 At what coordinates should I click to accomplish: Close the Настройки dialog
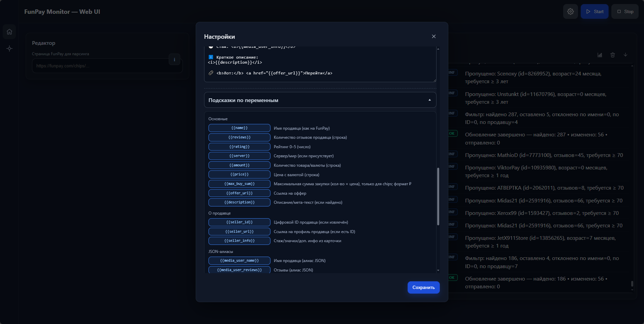point(433,36)
